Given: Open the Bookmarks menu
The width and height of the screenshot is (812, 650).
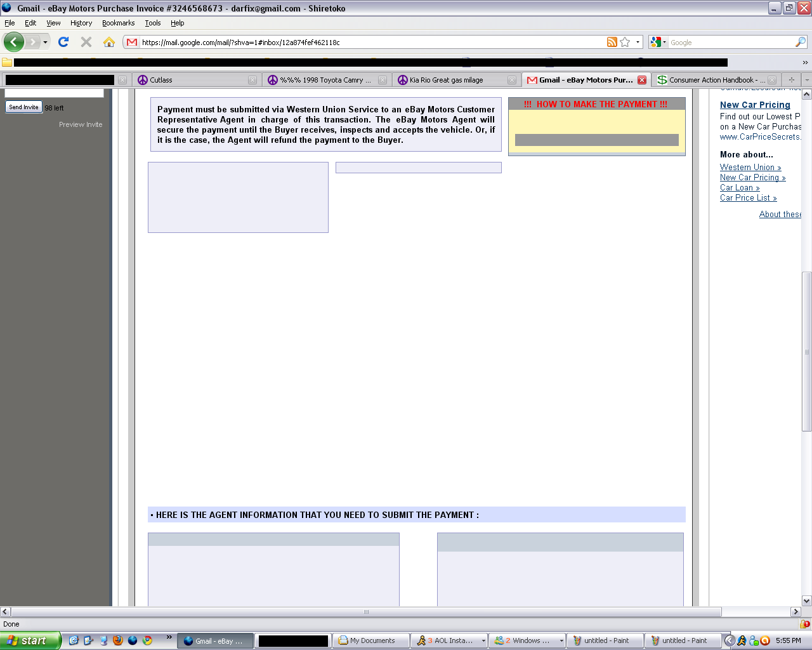Looking at the screenshot, I should (118, 23).
